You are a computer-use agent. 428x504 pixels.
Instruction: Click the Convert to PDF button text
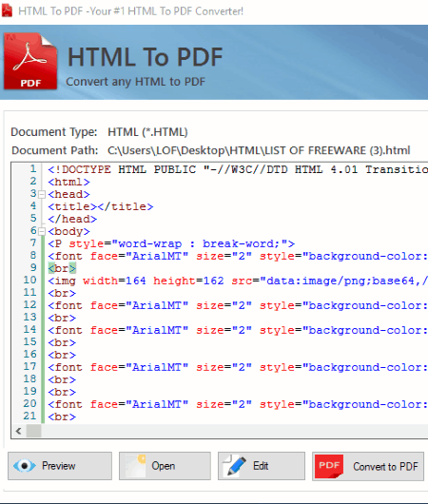tap(385, 466)
